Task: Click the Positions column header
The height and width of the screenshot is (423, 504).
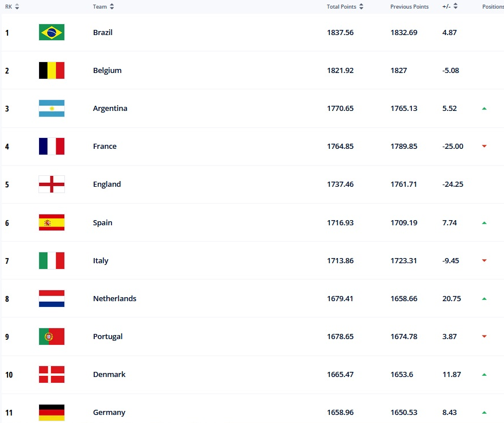Action: click(493, 7)
